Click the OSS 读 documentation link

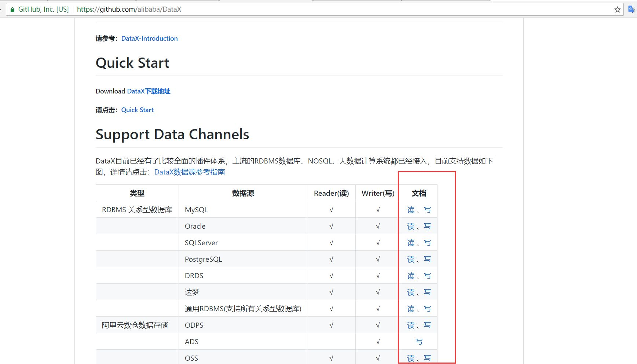coord(410,358)
